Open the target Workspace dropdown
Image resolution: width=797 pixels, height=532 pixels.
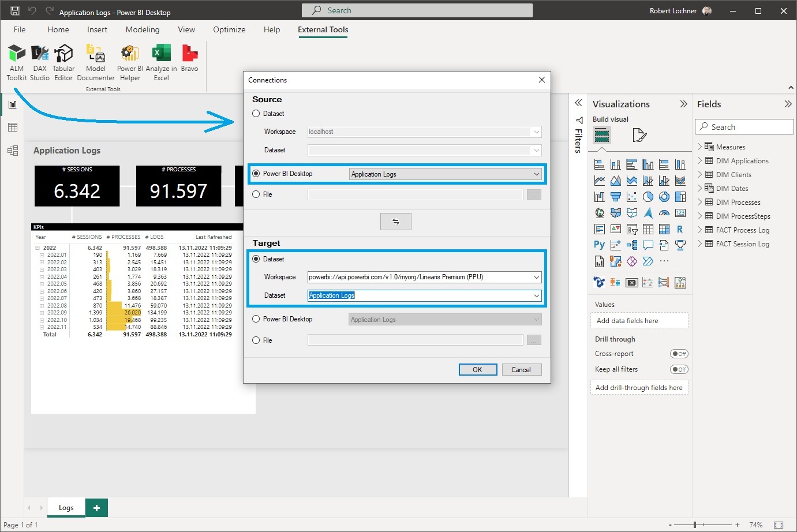[x=537, y=277]
